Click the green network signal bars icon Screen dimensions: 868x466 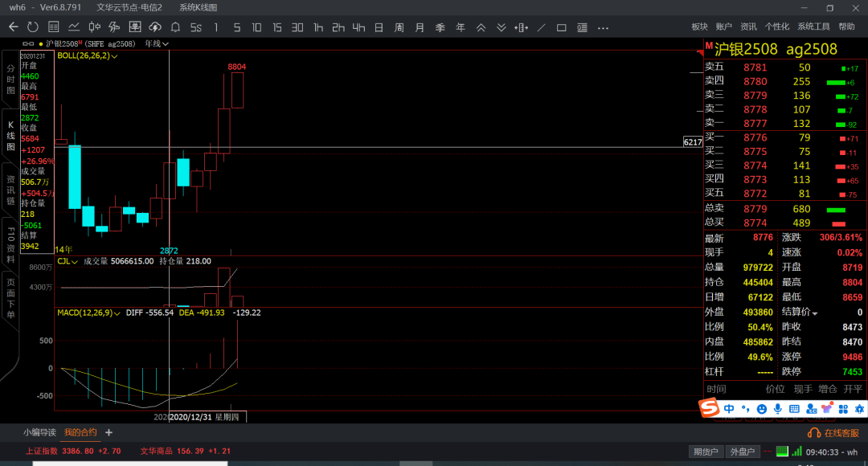tap(796, 452)
